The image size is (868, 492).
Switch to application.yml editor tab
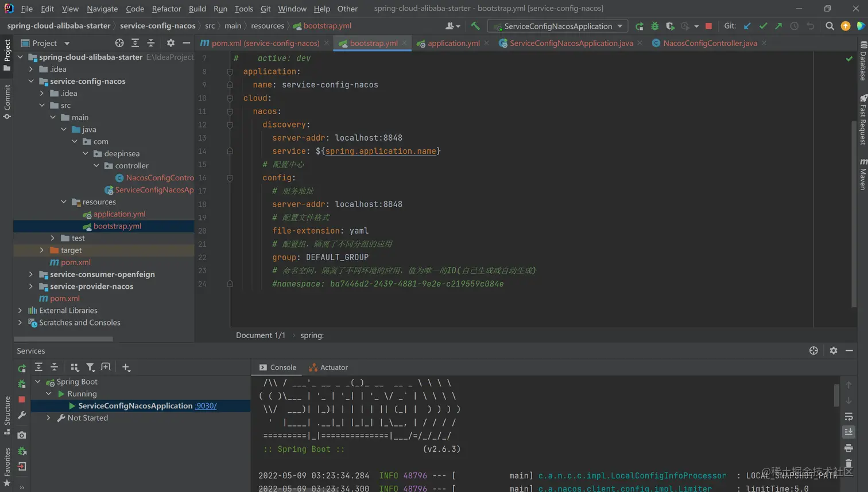click(x=454, y=43)
